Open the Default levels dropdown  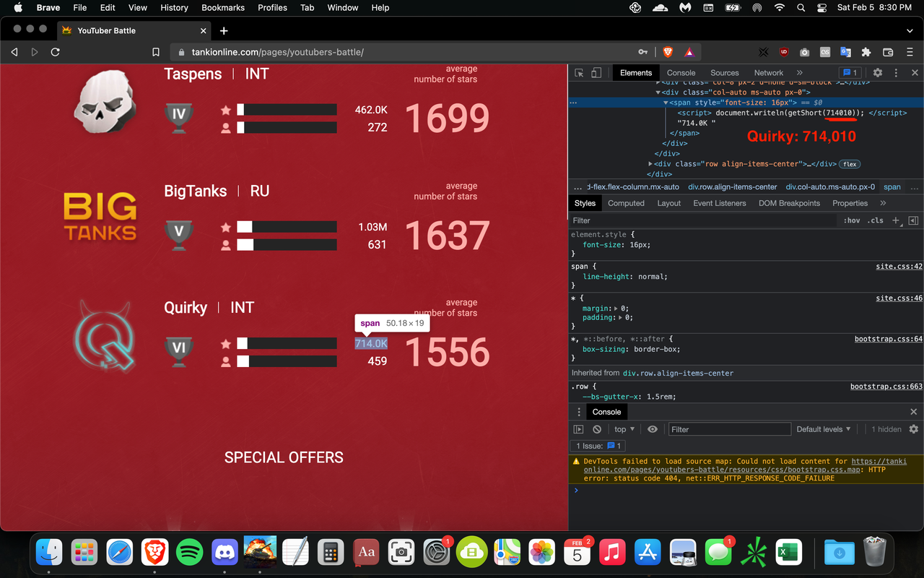point(824,429)
